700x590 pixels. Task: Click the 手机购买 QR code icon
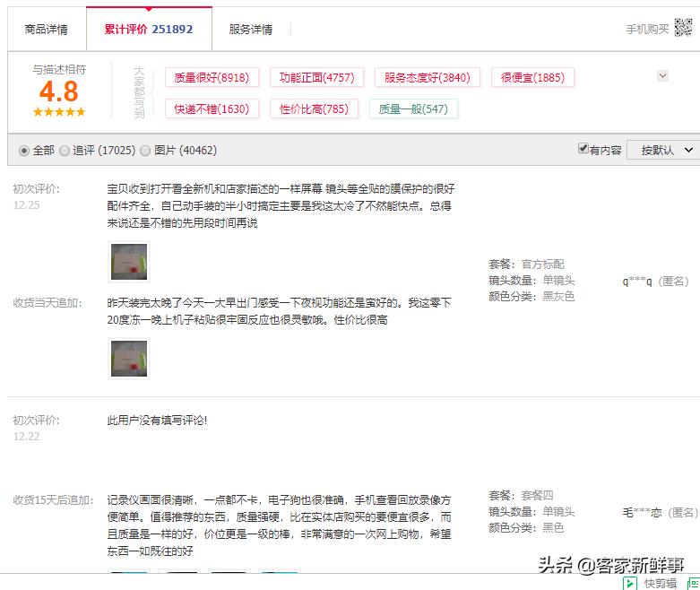[683, 28]
